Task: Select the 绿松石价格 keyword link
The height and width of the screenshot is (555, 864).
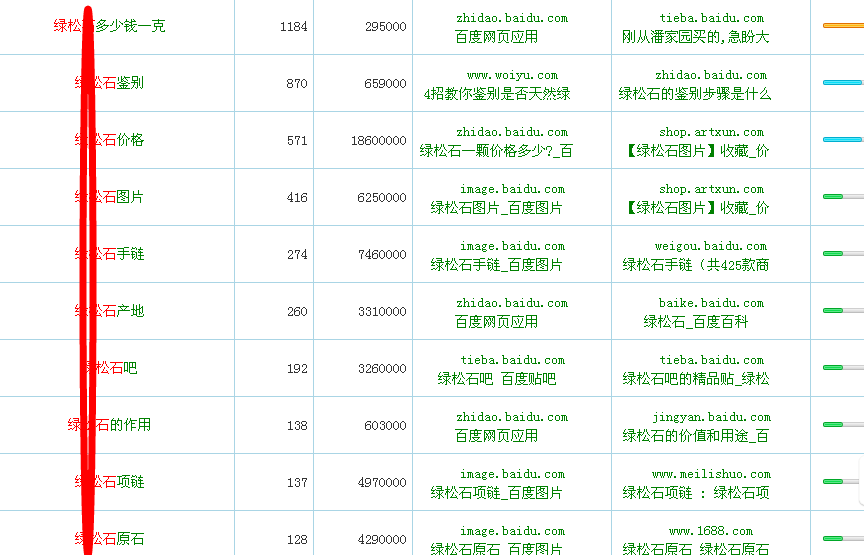Action: point(110,140)
